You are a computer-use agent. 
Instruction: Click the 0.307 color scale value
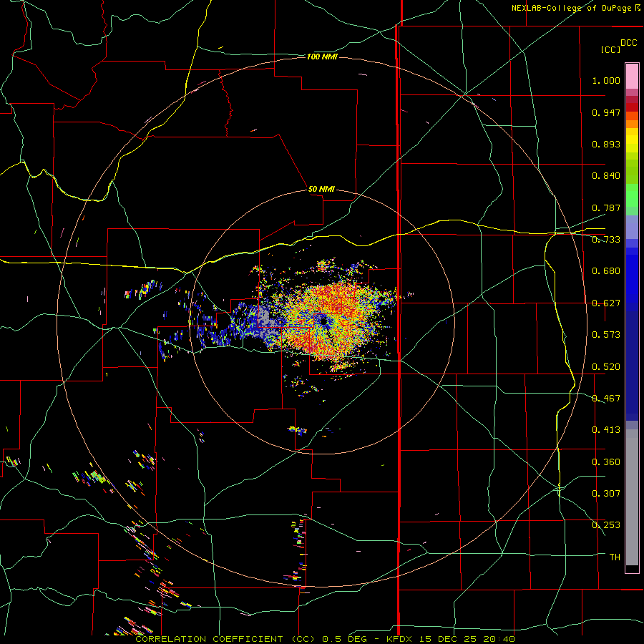[606, 494]
